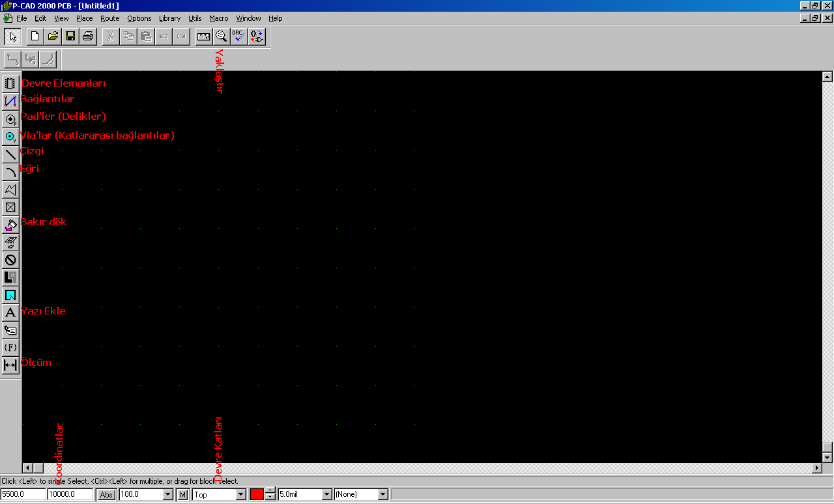
Task: Open the Help menu
Action: click(x=276, y=18)
